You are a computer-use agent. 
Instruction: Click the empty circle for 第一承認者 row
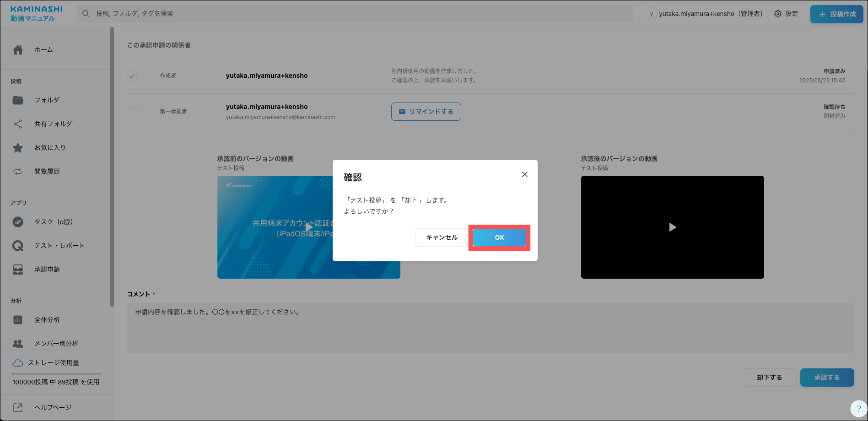(132, 112)
